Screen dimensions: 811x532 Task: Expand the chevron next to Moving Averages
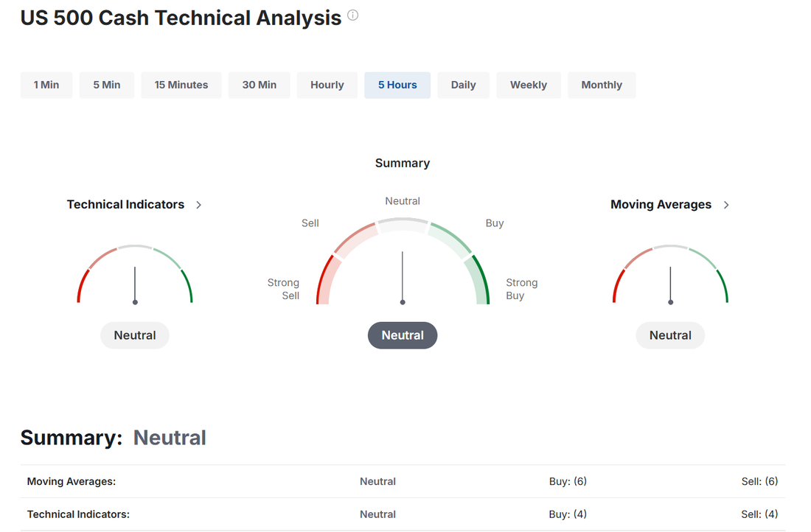(726, 206)
